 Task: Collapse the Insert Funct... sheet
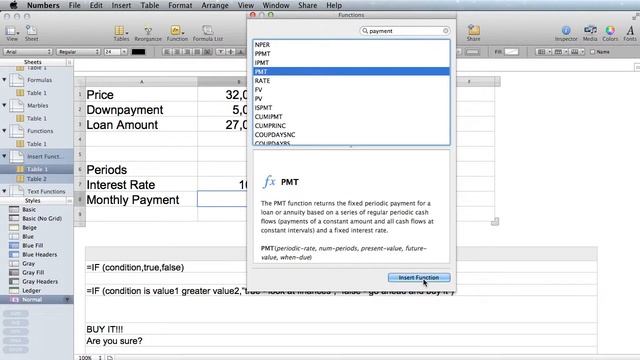[x=4, y=156]
